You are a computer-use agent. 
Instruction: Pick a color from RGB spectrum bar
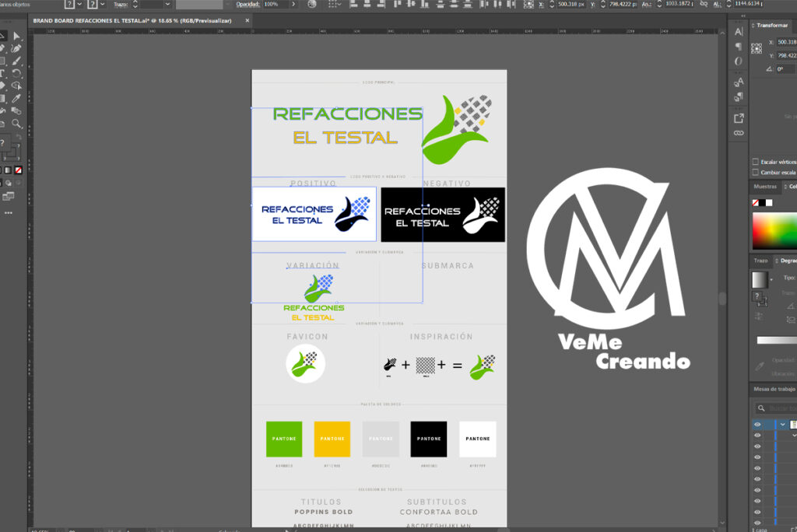774,231
